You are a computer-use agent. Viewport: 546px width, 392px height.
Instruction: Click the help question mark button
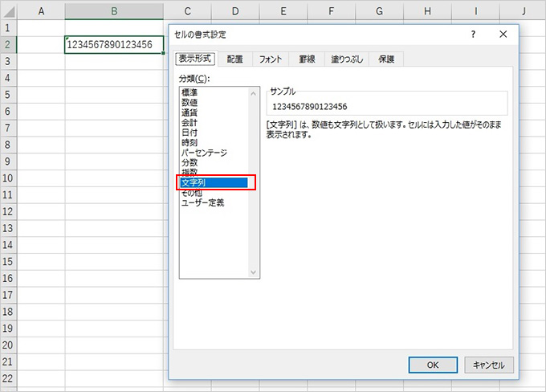click(474, 35)
